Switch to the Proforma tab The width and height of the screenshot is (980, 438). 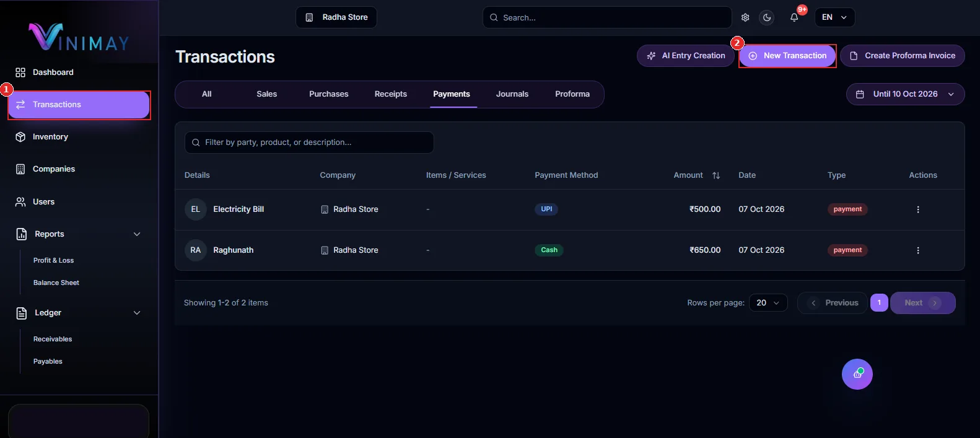pos(572,94)
